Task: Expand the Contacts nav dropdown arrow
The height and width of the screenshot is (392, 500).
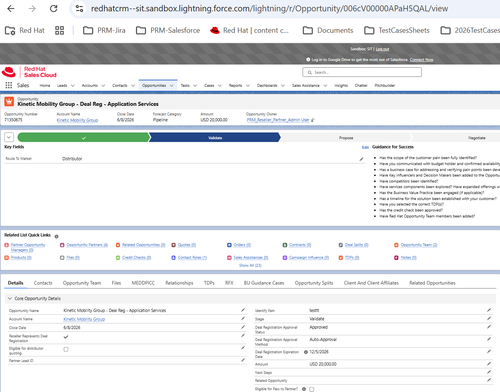Action: pos(133,86)
